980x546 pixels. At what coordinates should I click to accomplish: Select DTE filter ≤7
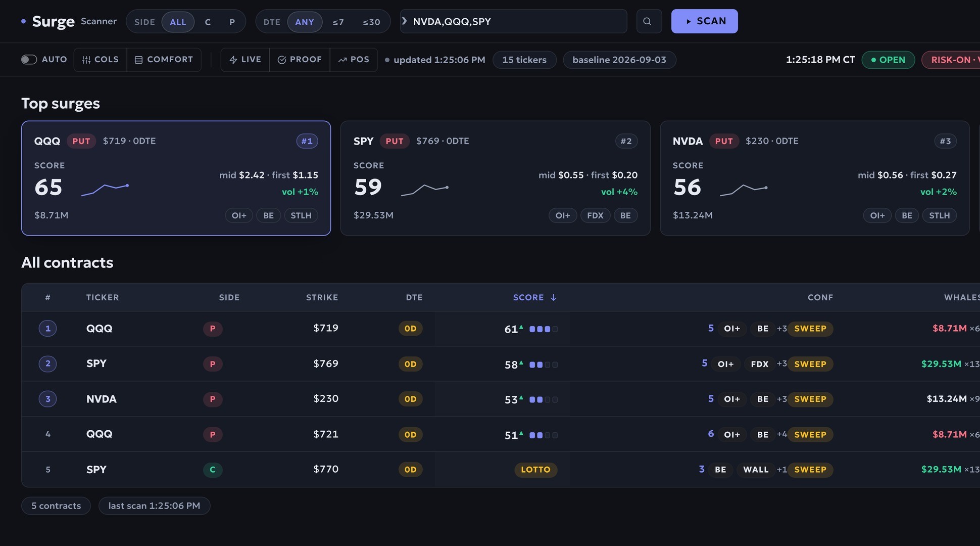coord(338,22)
